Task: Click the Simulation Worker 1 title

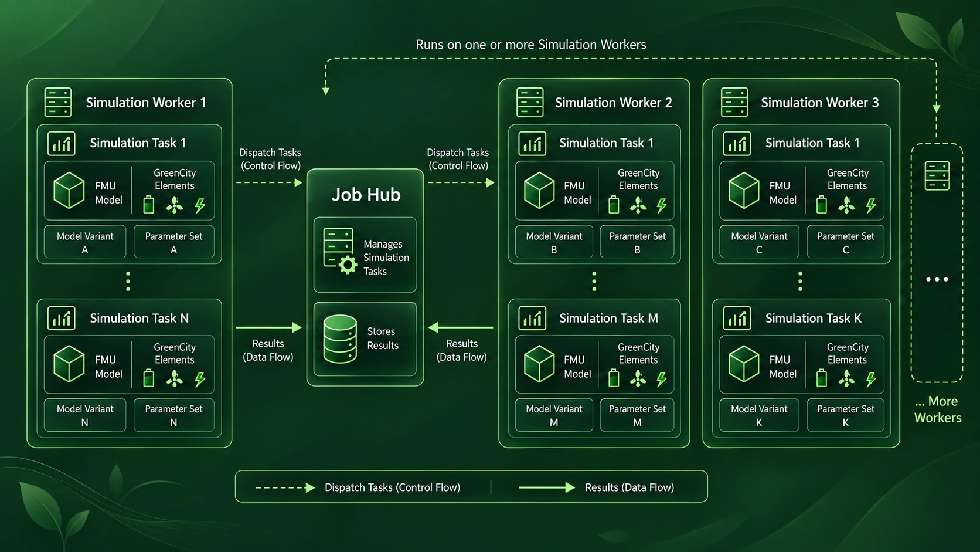Action: tap(146, 103)
